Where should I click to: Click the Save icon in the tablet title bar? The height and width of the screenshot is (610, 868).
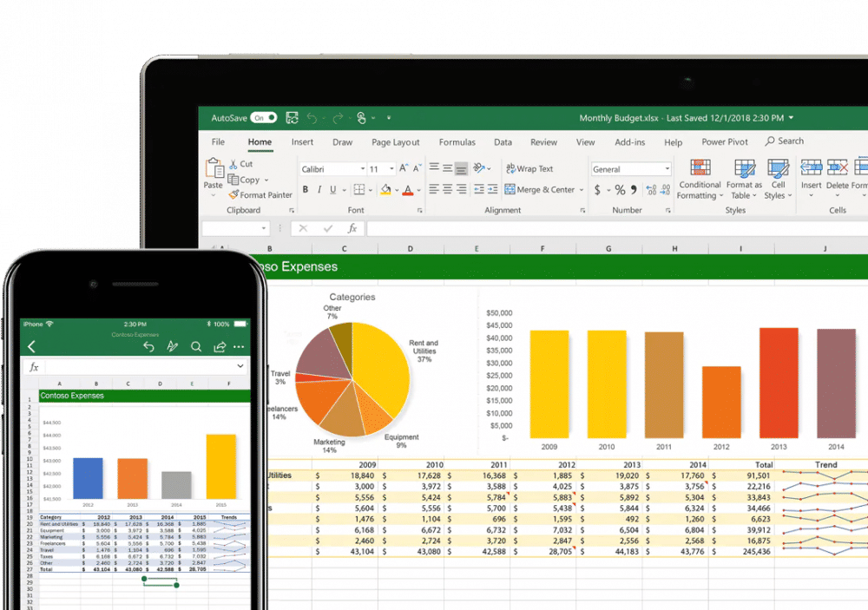point(292,117)
